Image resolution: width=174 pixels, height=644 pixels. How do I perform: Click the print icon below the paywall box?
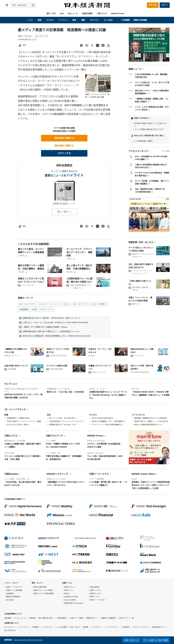tap(81, 226)
